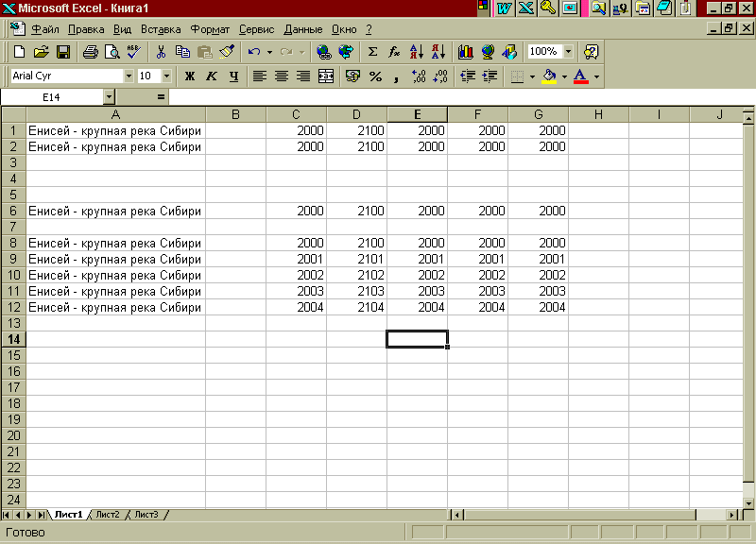756x544 pixels.
Task: Toggle align right
Action: point(303,76)
